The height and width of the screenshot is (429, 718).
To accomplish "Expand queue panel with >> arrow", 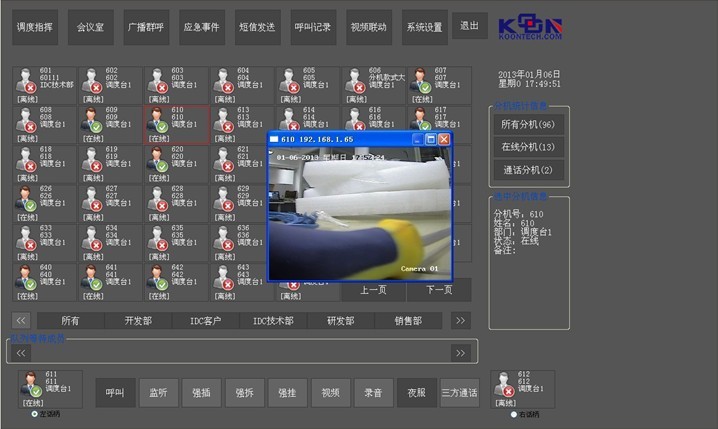I will click(x=459, y=352).
